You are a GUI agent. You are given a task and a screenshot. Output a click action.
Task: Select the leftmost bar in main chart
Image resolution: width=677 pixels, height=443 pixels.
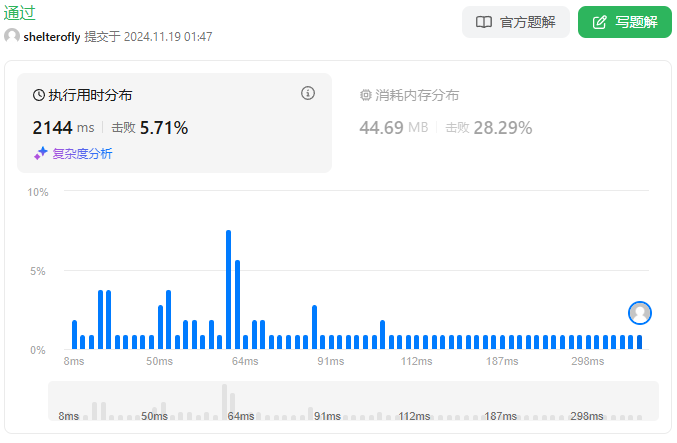click(x=74, y=335)
